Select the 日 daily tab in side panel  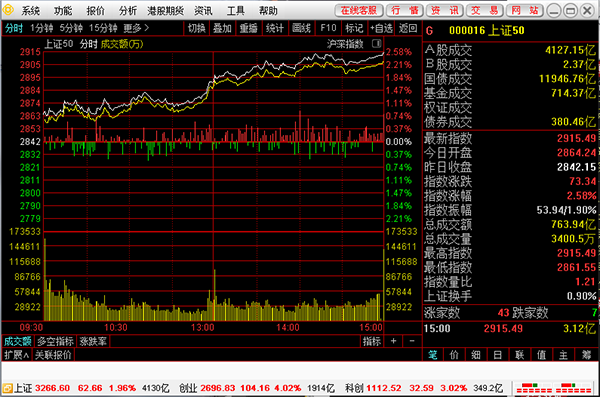(497, 355)
